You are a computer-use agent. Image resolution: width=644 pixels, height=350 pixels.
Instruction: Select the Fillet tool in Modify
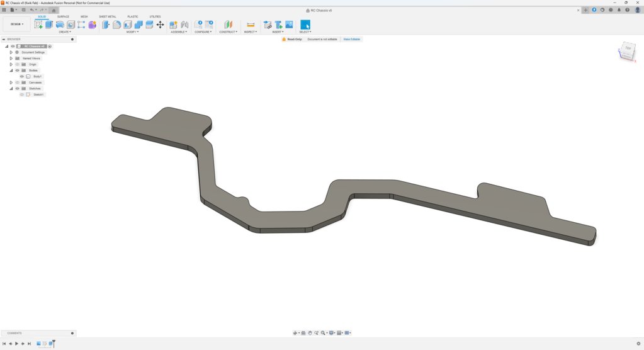[116, 25]
